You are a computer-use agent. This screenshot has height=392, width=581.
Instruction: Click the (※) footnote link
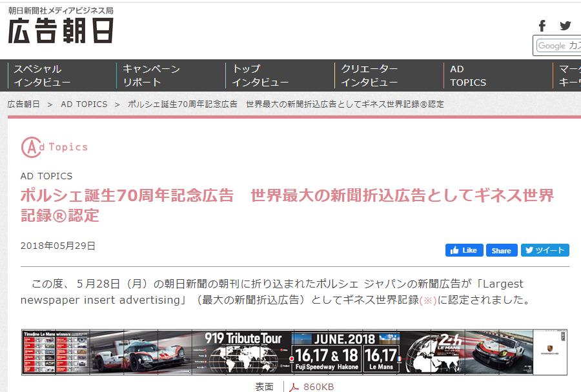point(428,300)
